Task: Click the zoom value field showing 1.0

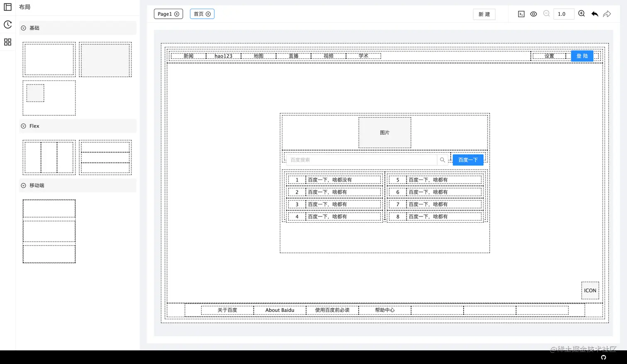Action: click(x=564, y=14)
